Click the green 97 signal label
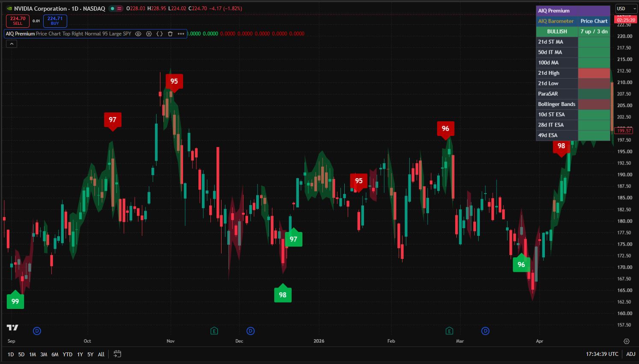Image resolution: width=639 pixels, height=364 pixels. coord(293,238)
